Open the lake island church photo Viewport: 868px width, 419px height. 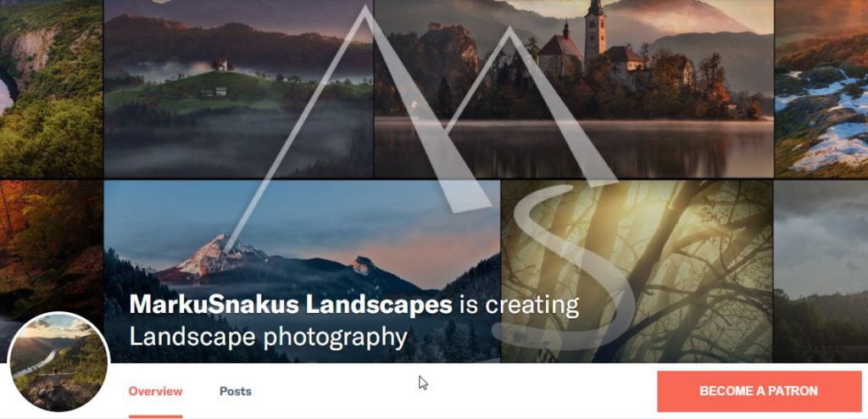click(574, 89)
